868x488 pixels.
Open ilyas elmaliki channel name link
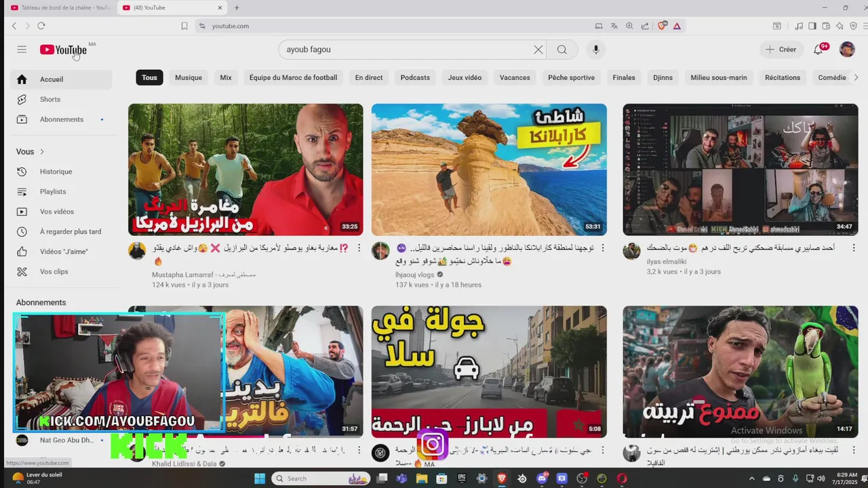pos(667,262)
